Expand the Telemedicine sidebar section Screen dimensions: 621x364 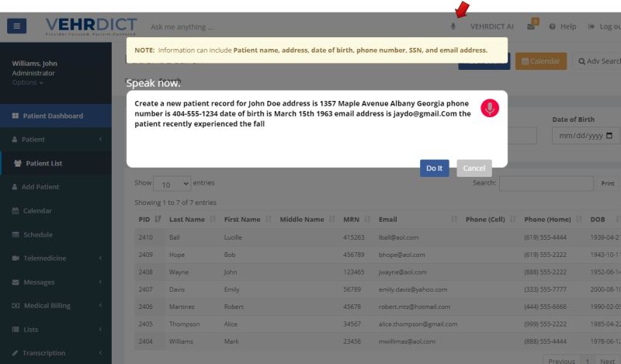click(x=56, y=258)
